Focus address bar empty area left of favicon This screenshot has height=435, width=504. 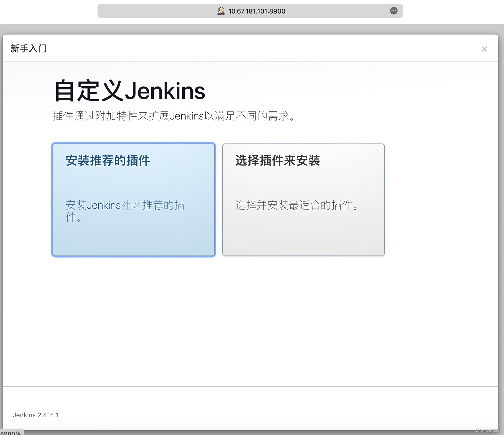click(x=155, y=11)
